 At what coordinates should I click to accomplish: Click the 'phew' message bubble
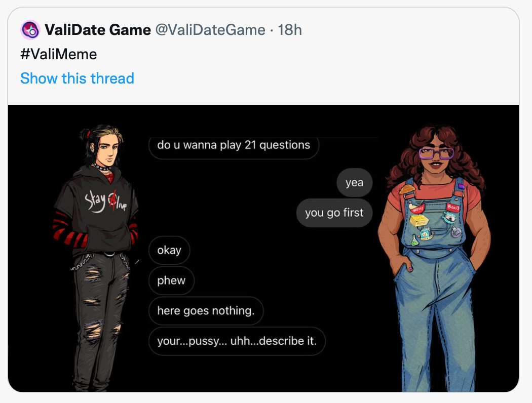[x=171, y=280]
